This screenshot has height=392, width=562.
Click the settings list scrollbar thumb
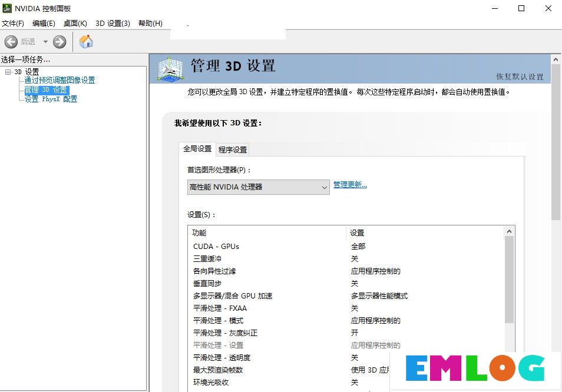510,280
